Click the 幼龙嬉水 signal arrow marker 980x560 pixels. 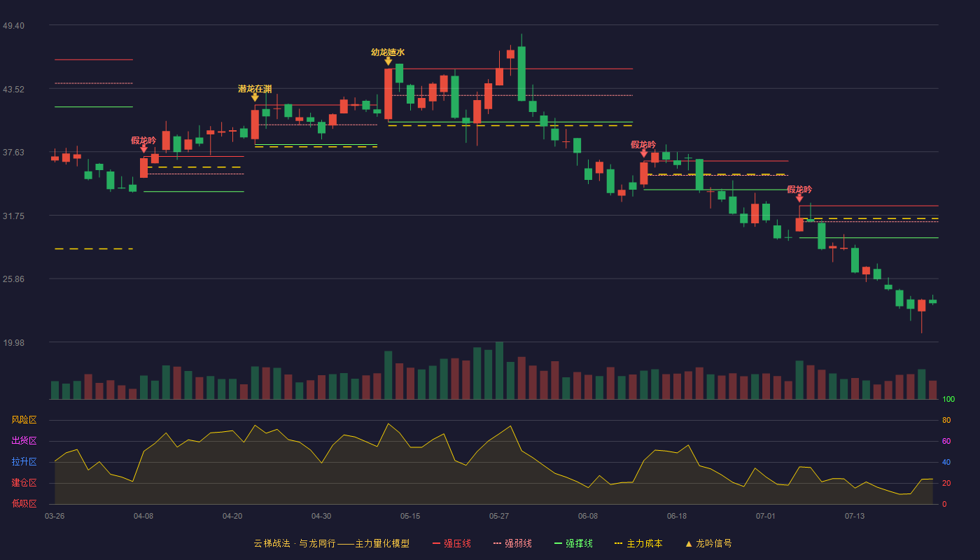(x=388, y=61)
